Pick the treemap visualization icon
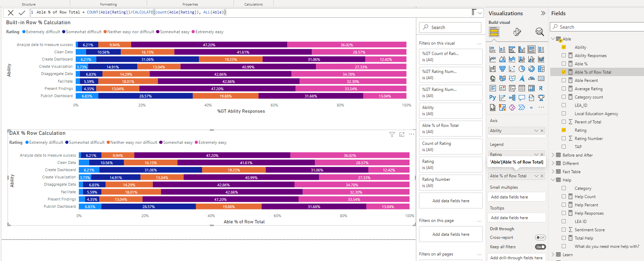This screenshot has width=644, height=261. tap(541, 69)
